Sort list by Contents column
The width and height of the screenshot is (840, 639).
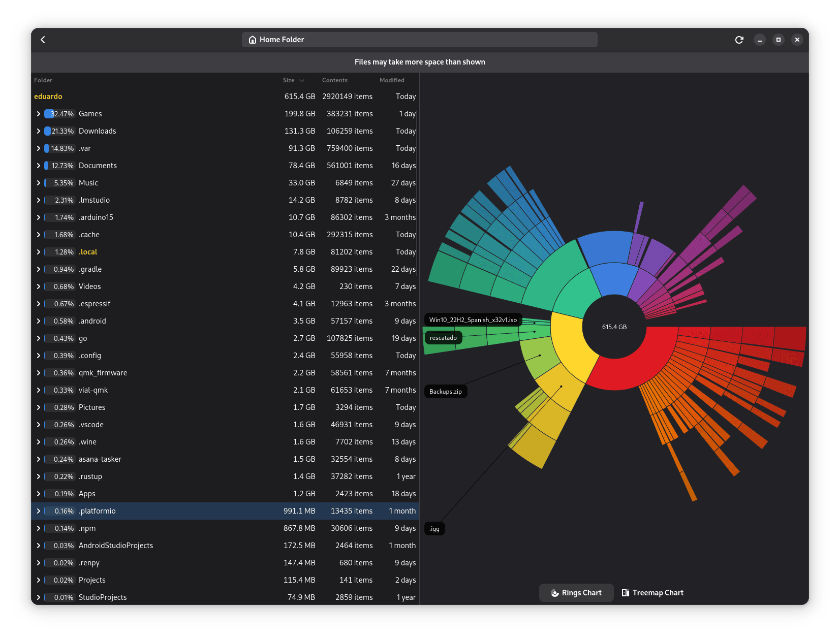coord(334,80)
